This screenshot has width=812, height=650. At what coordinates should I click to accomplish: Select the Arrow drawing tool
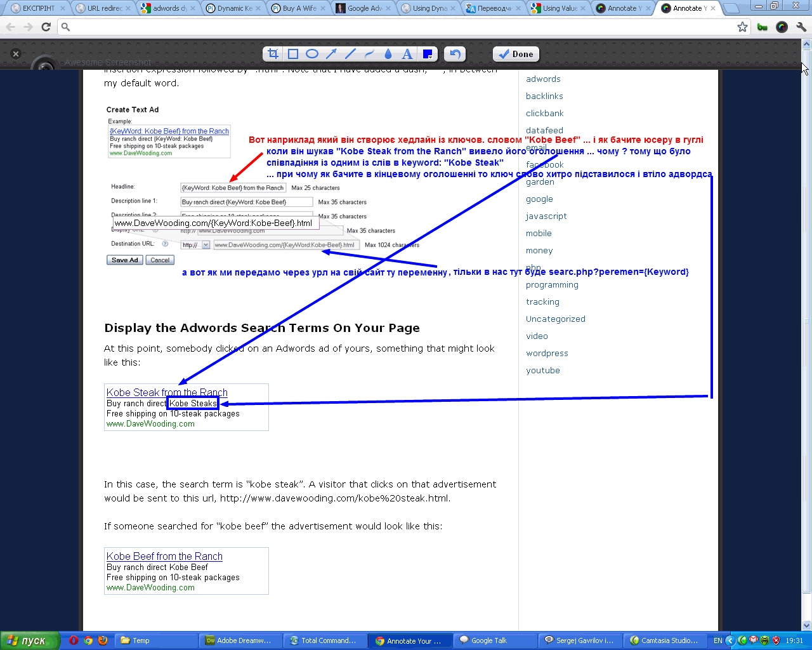(331, 54)
